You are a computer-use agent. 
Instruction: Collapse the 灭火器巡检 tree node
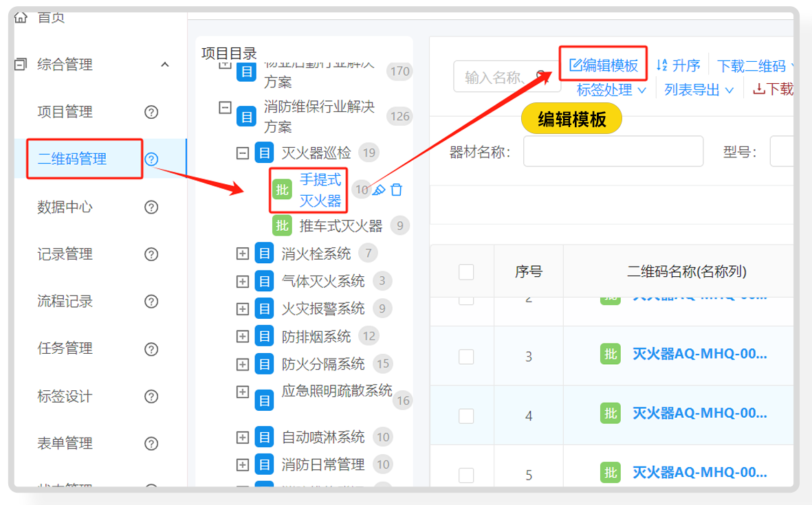[242, 153]
